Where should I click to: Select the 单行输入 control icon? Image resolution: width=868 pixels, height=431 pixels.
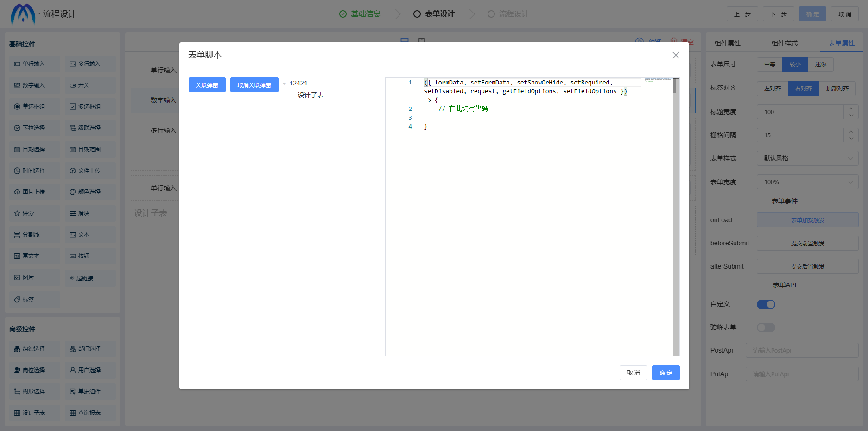[17, 64]
